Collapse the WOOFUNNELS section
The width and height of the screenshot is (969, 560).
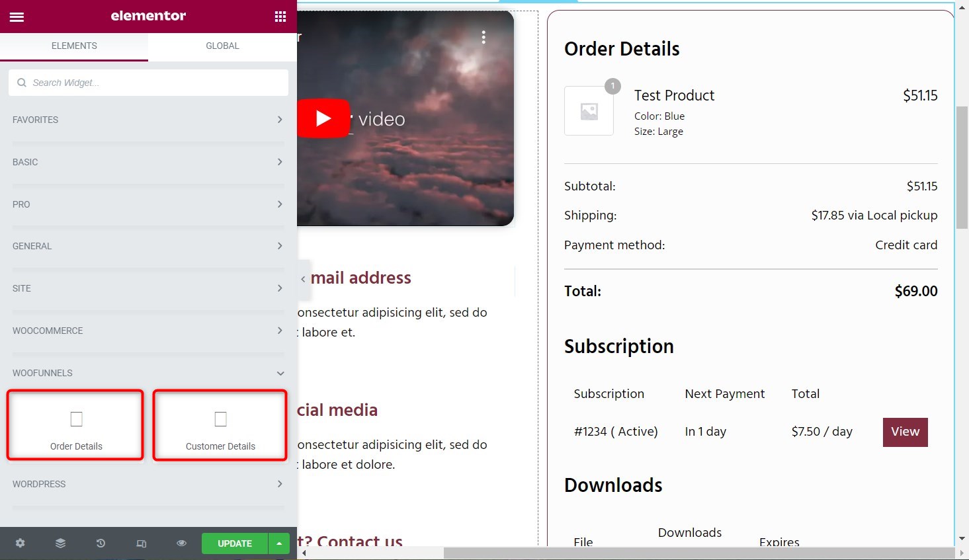click(280, 372)
